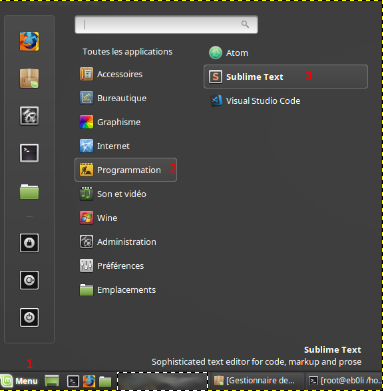Open the green Files folder in sidebar
The image size is (383, 391).
(x=29, y=191)
